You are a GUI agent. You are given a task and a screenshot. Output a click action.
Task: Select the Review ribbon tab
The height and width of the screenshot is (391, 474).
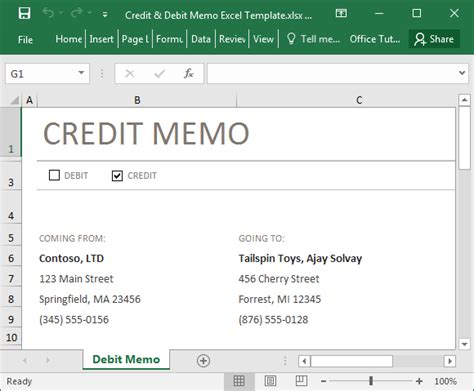(232, 39)
